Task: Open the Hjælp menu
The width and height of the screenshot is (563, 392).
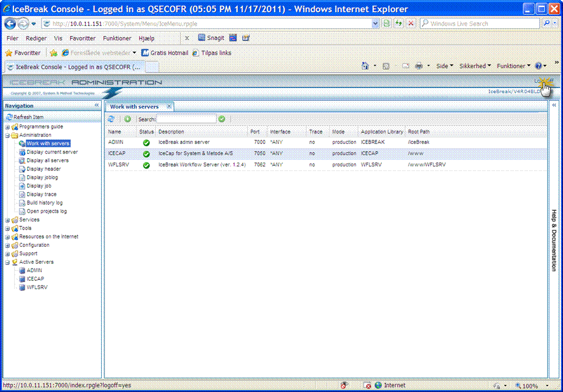Action: (146, 38)
